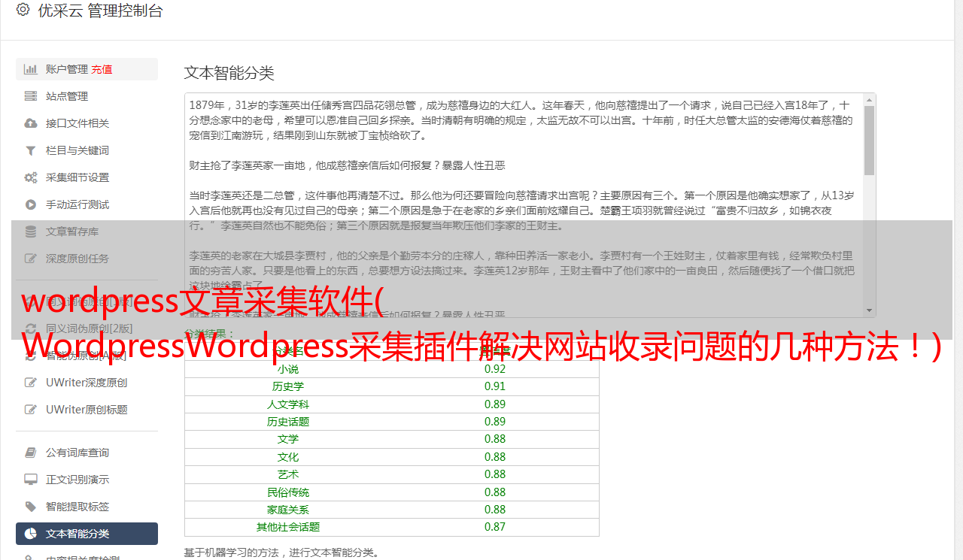Select the 家庭关系 category cell

tap(288, 510)
